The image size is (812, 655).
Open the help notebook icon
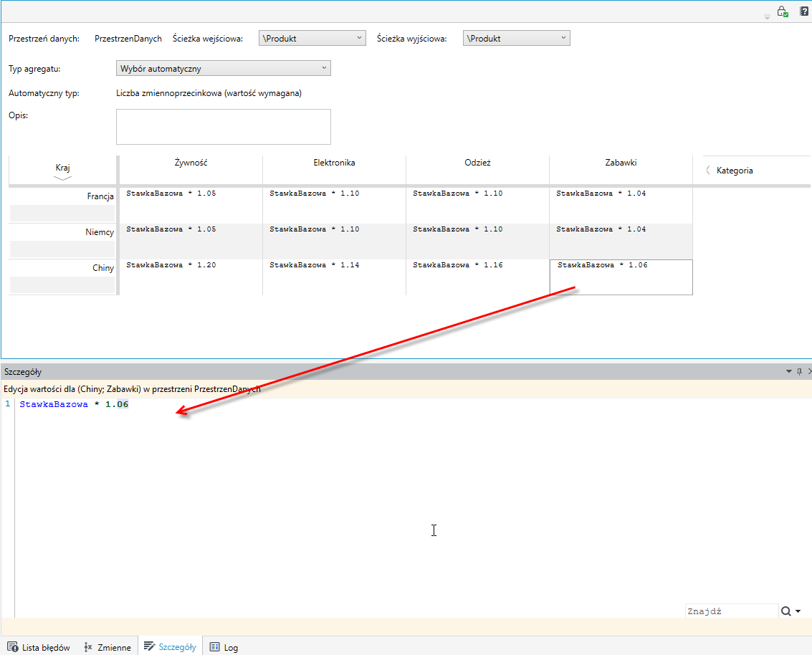pyautogui.click(x=803, y=11)
